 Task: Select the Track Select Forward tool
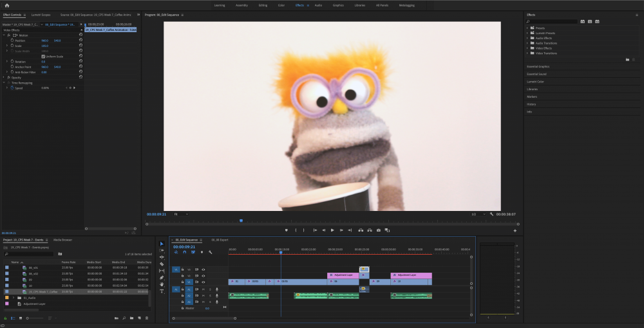pyautogui.click(x=162, y=251)
